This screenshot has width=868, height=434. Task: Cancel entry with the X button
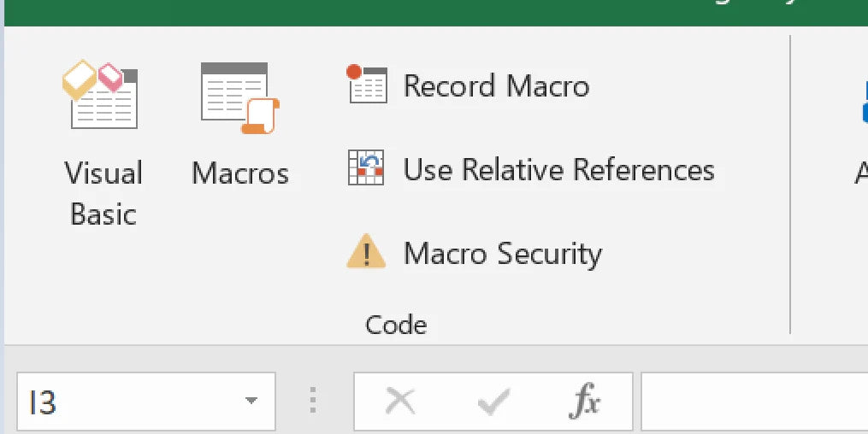400,401
